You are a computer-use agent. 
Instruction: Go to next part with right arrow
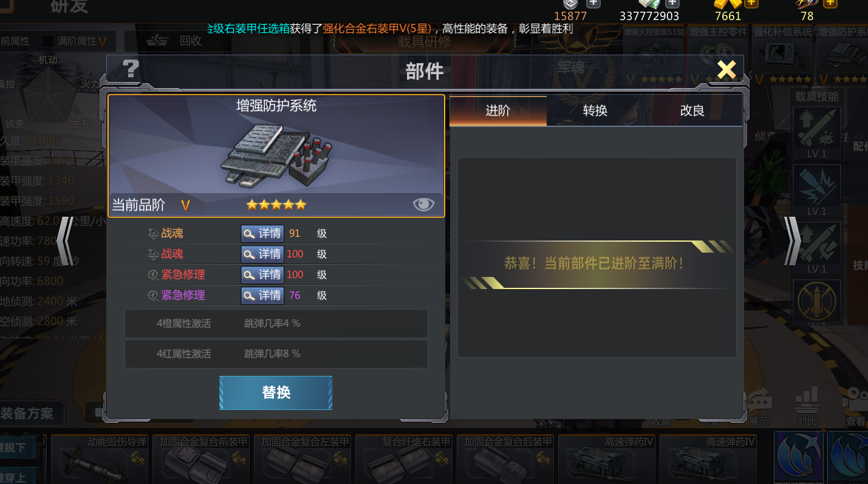tap(792, 241)
